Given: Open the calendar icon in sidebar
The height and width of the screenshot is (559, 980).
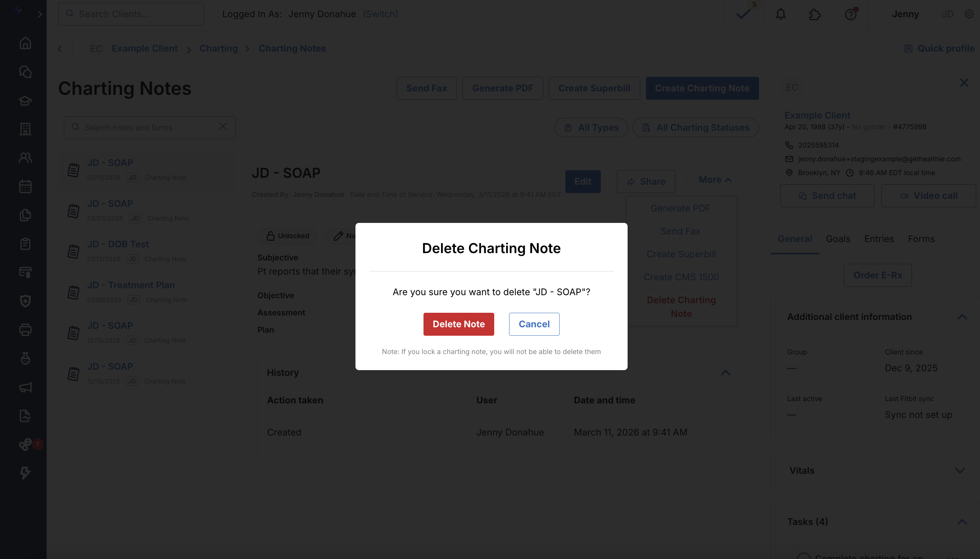Looking at the screenshot, I should point(25,187).
